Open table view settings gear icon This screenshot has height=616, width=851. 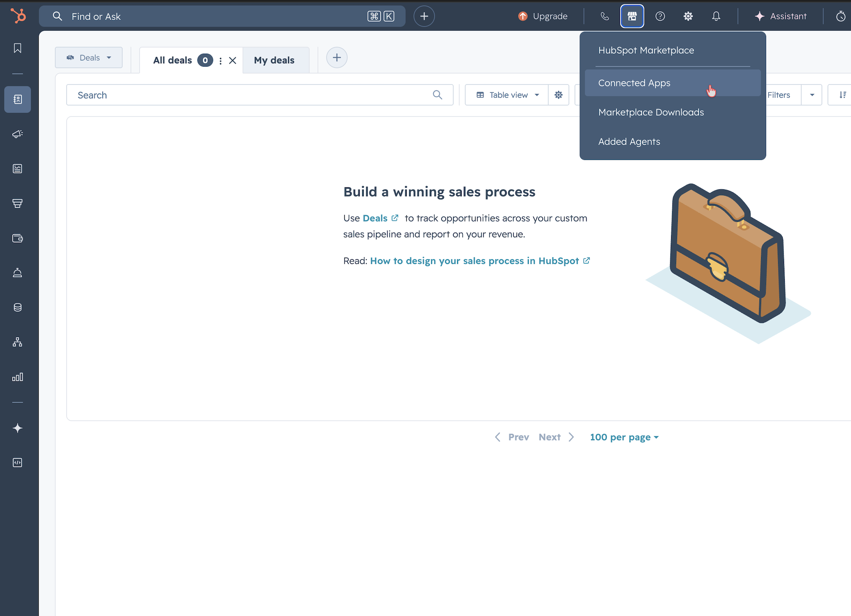(559, 95)
